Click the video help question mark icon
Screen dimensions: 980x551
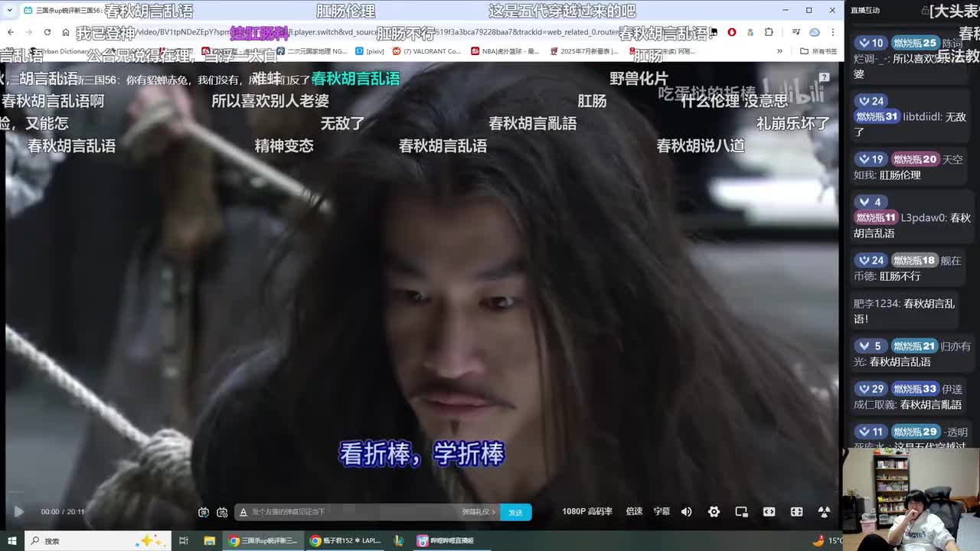pos(824,77)
